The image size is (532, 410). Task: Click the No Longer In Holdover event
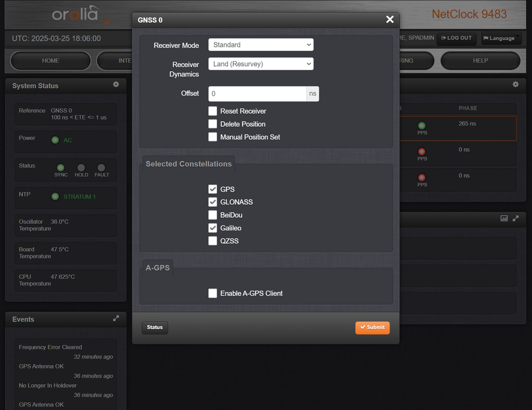[x=47, y=386]
